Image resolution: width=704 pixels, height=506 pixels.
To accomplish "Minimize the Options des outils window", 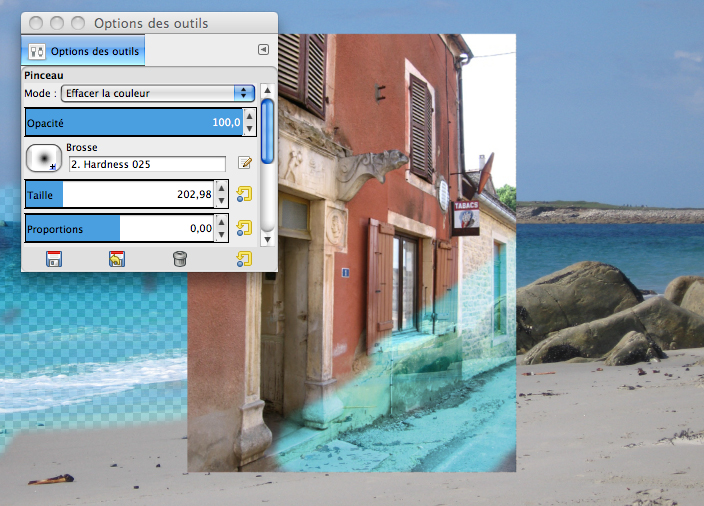I will click(x=57, y=23).
